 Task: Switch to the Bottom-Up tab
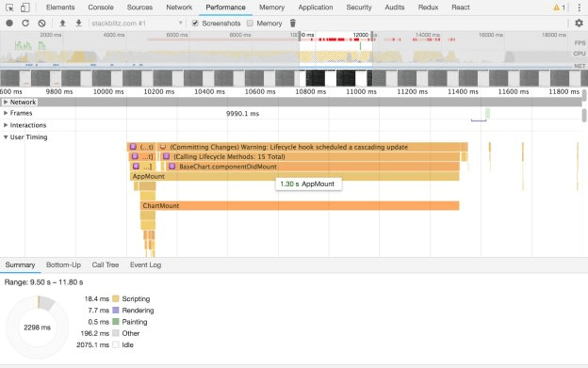coord(63,265)
